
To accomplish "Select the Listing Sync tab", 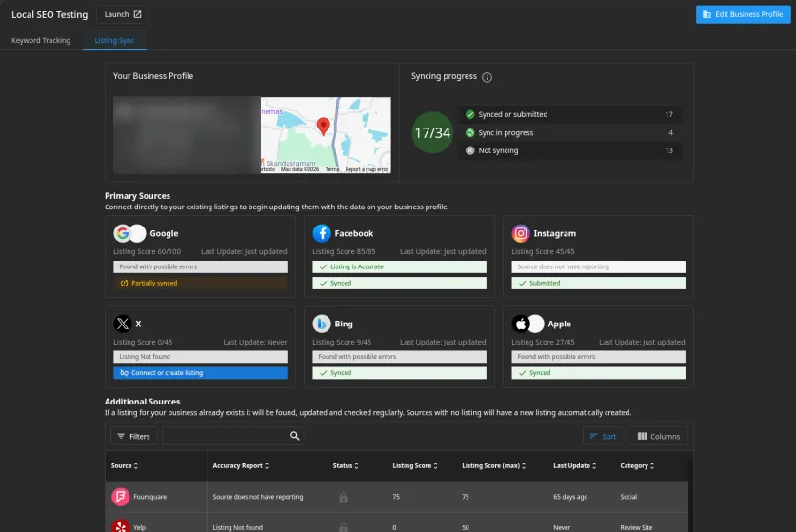I will [114, 40].
